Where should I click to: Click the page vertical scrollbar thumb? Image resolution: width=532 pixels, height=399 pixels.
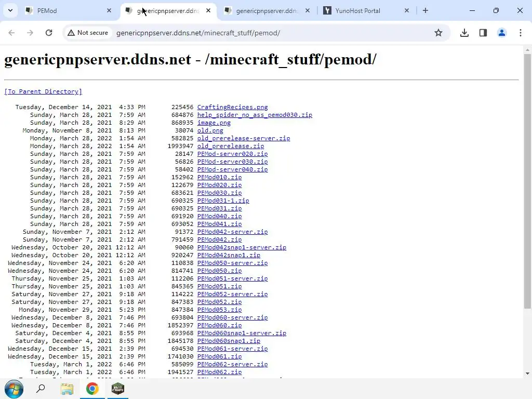(527, 181)
